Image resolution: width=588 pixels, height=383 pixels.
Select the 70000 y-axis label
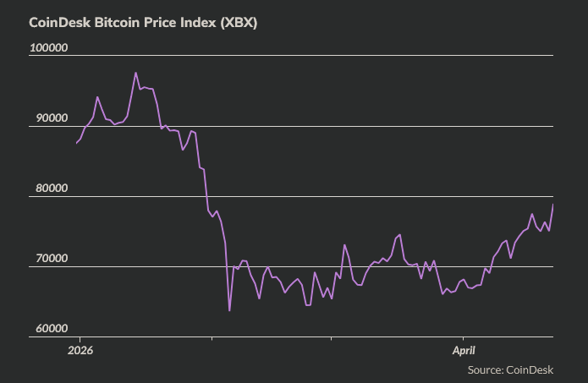pos(49,259)
